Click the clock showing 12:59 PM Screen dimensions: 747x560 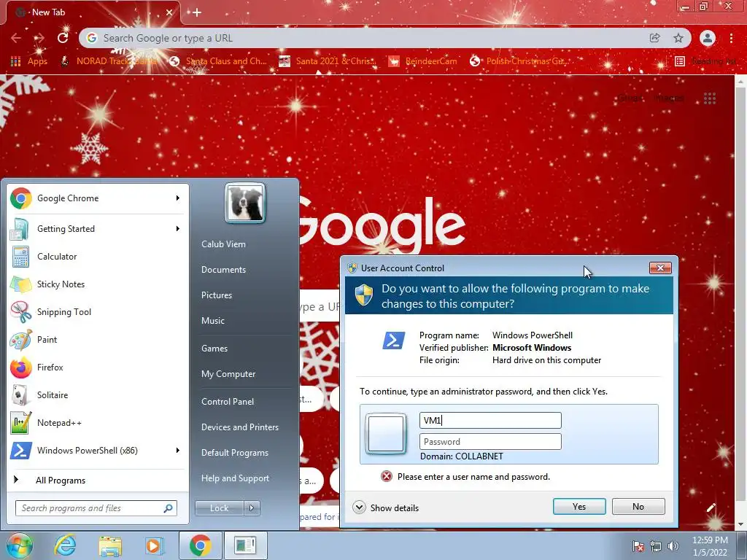click(710, 546)
